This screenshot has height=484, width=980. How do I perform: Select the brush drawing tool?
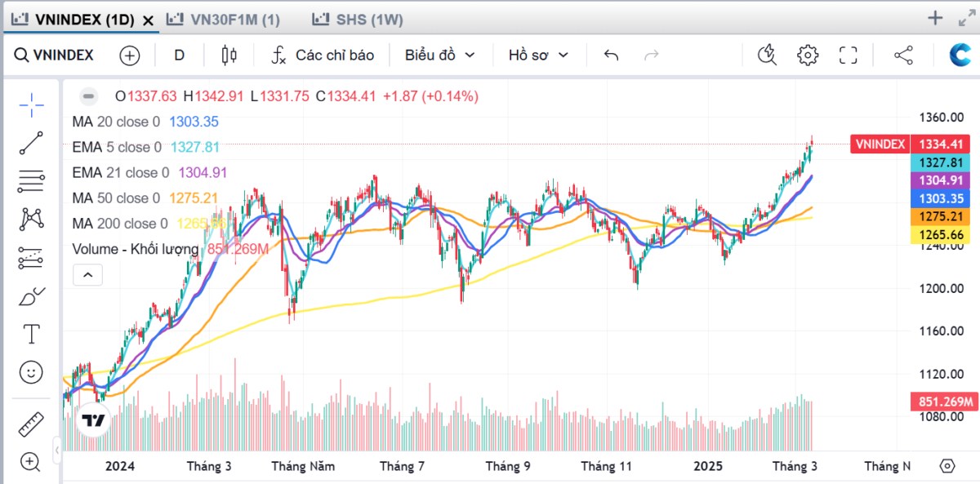click(31, 296)
